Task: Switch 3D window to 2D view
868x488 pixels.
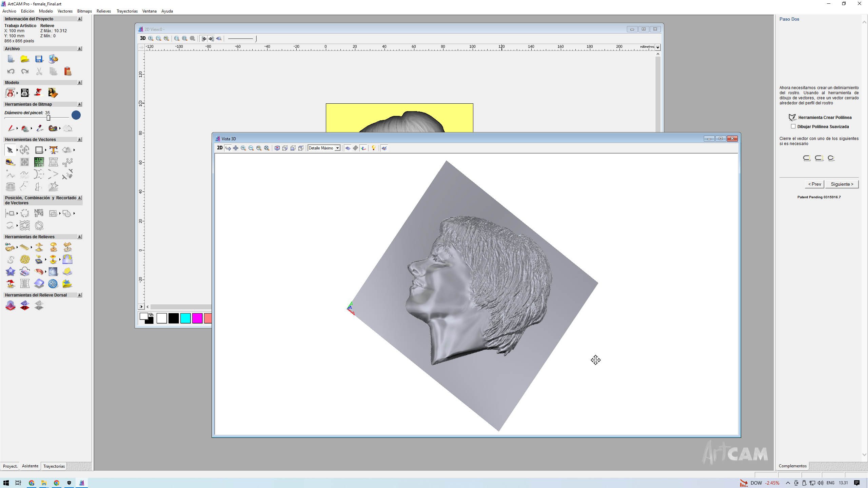Action: pos(220,148)
